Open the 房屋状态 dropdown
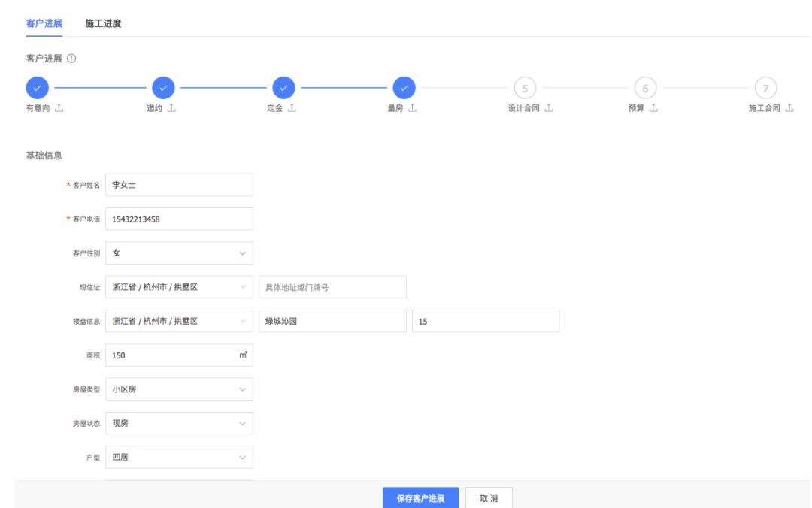This screenshot has width=812, height=508. [x=179, y=423]
